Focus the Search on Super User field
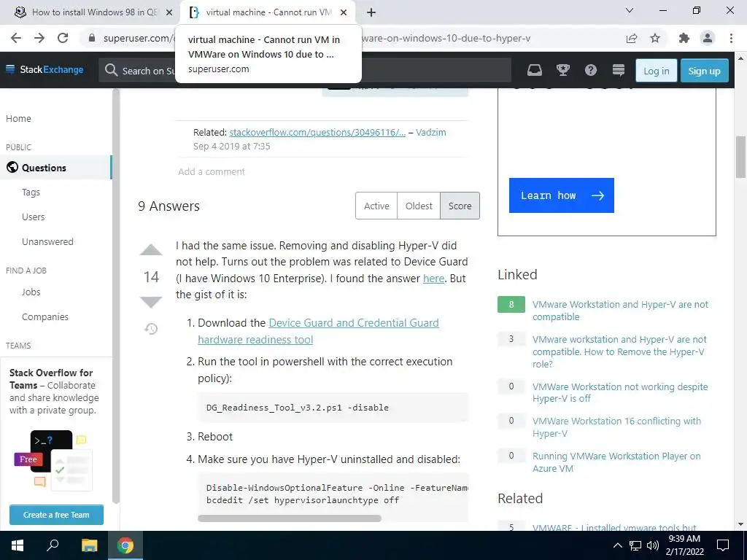Viewport: 747px width, 560px height. point(305,71)
